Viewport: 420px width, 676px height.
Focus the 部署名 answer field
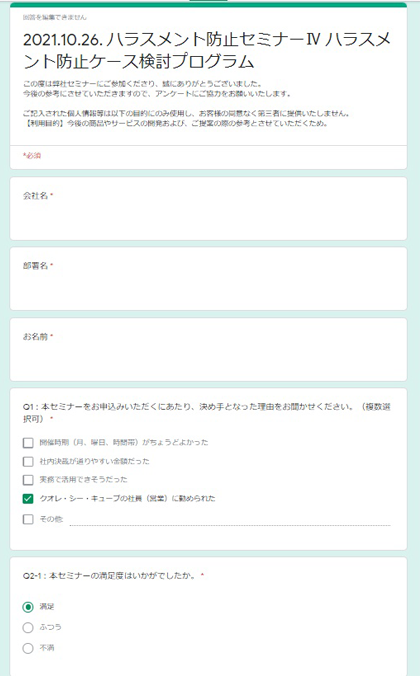click(x=208, y=288)
